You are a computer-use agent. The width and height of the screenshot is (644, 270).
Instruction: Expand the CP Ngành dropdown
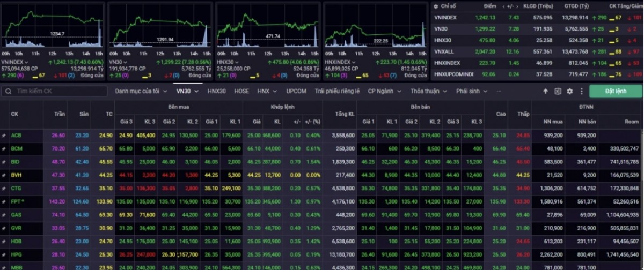click(x=384, y=92)
